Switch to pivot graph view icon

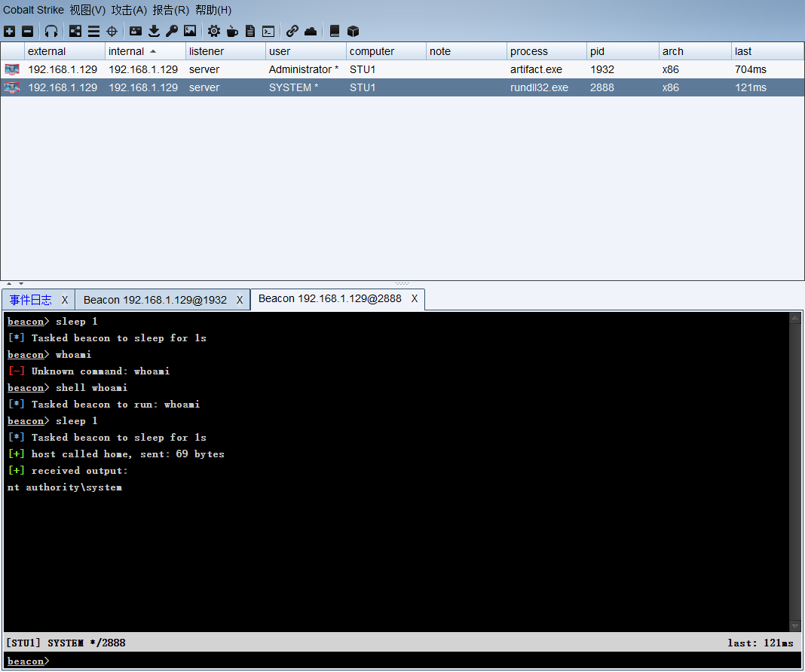(75, 32)
